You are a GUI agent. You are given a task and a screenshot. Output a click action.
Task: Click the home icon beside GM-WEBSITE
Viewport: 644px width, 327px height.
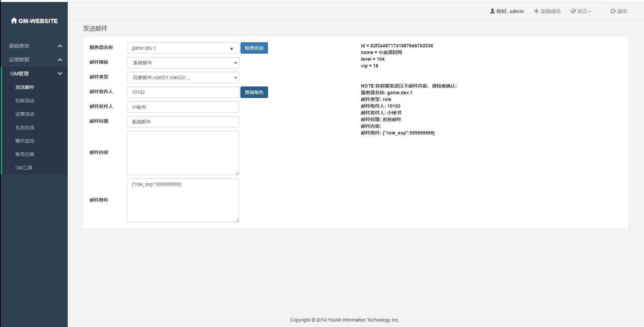point(14,21)
